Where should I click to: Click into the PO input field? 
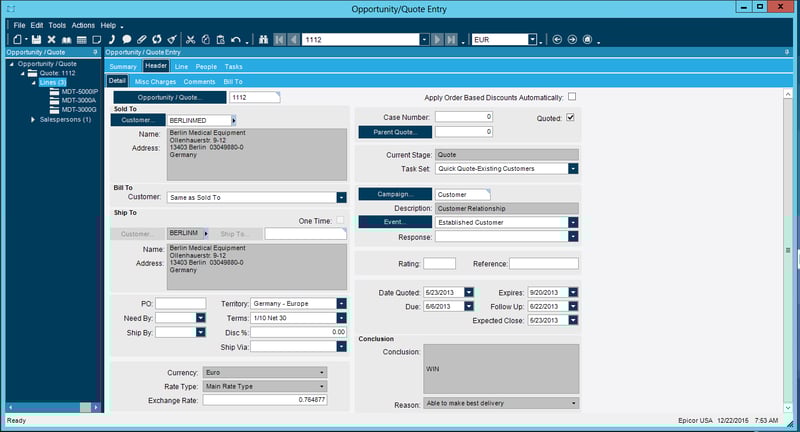point(181,303)
